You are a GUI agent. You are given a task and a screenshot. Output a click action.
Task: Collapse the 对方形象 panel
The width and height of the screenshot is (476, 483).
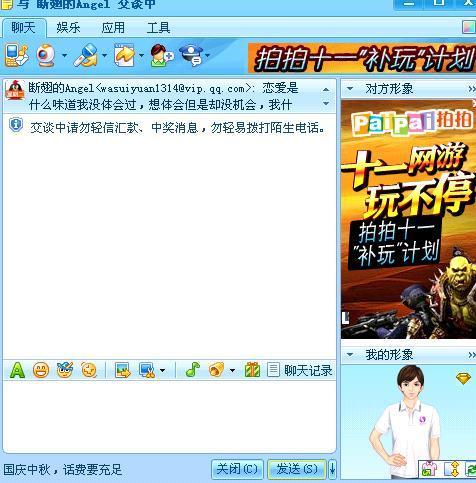350,89
